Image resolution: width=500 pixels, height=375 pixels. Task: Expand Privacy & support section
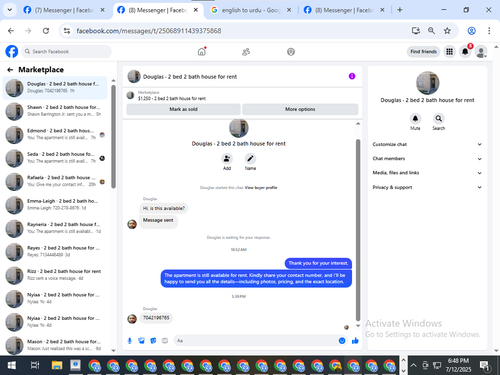point(427,187)
